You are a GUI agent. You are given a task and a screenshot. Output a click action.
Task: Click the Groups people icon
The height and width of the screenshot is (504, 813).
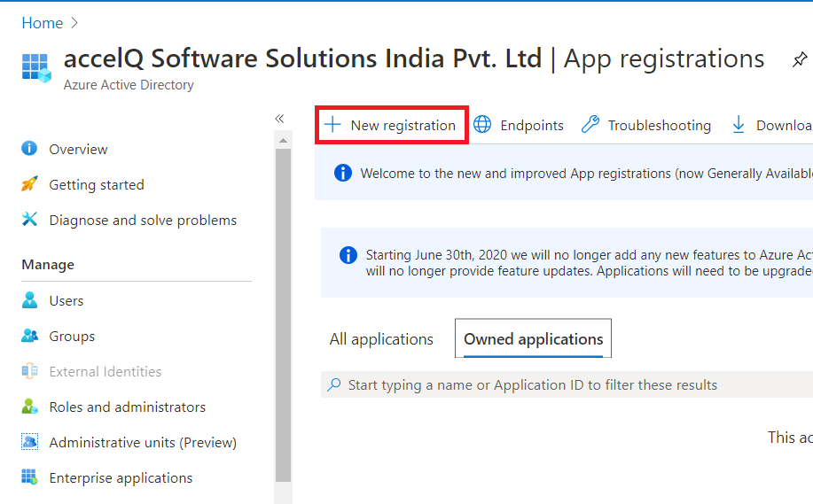(29, 336)
